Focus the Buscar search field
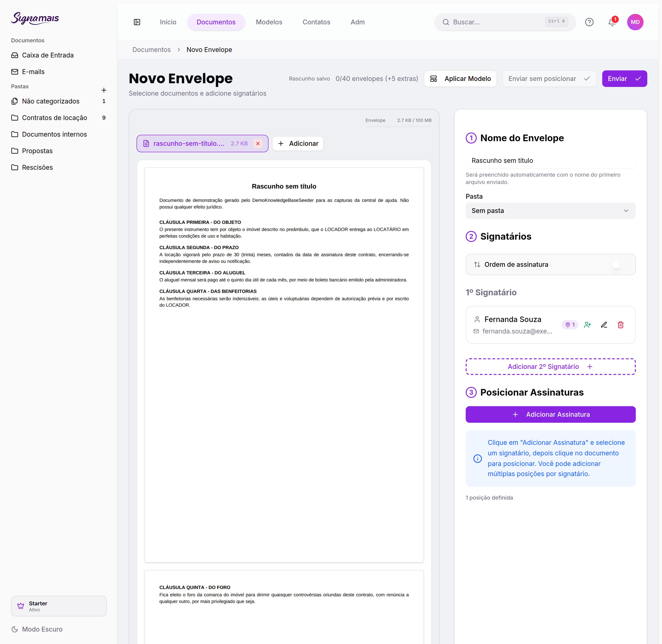This screenshot has width=662, height=644. (x=505, y=22)
